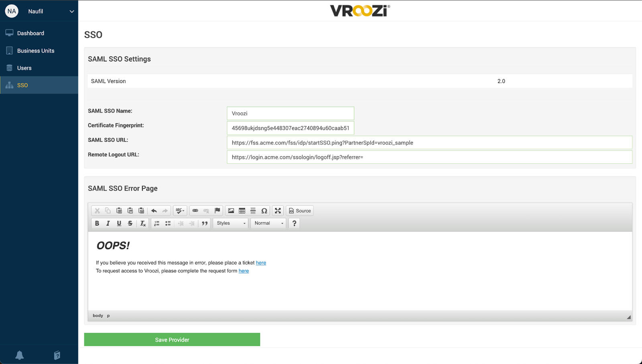Insert a table into the editor
The image size is (642, 364).
242,211
